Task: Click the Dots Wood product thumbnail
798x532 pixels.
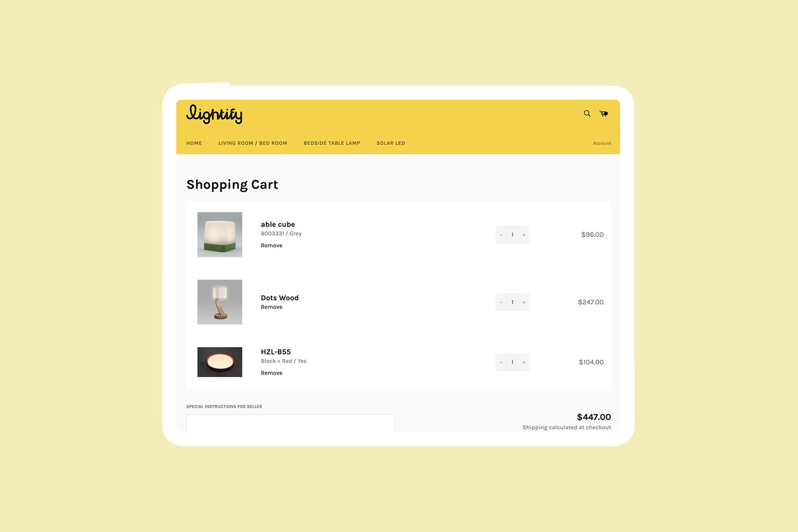Action: (x=221, y=302)
